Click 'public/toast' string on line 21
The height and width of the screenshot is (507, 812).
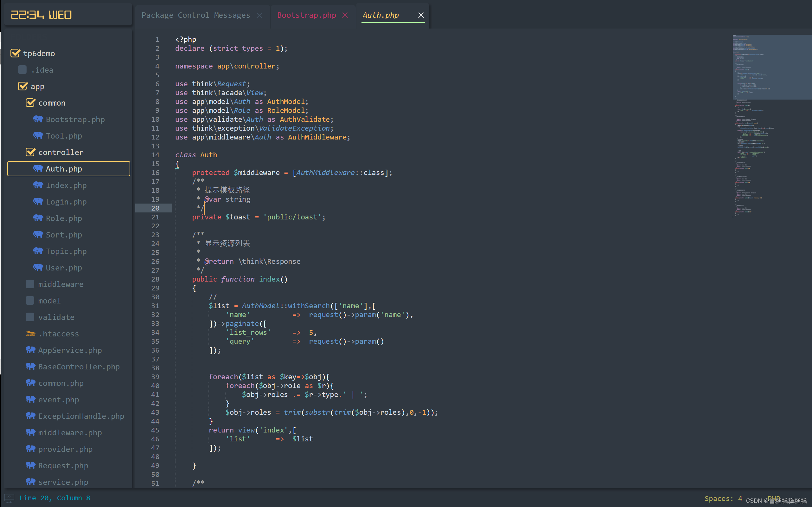pyautogui.click(x=292, y=217)
